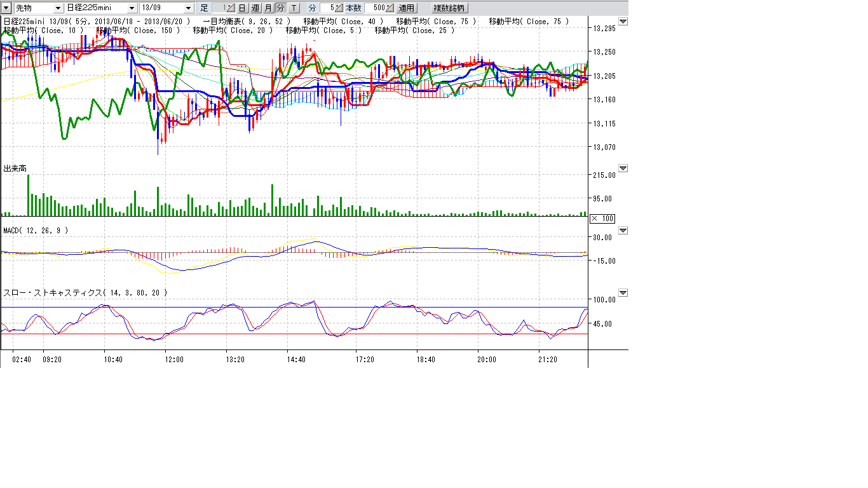Screen dimensions: 868x488
Task: Expand the 出来高 volume pane options arrow
Action: [623, 168]
